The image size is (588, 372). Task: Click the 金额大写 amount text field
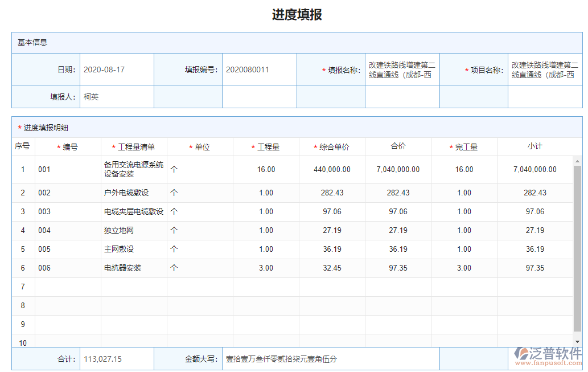302,358
